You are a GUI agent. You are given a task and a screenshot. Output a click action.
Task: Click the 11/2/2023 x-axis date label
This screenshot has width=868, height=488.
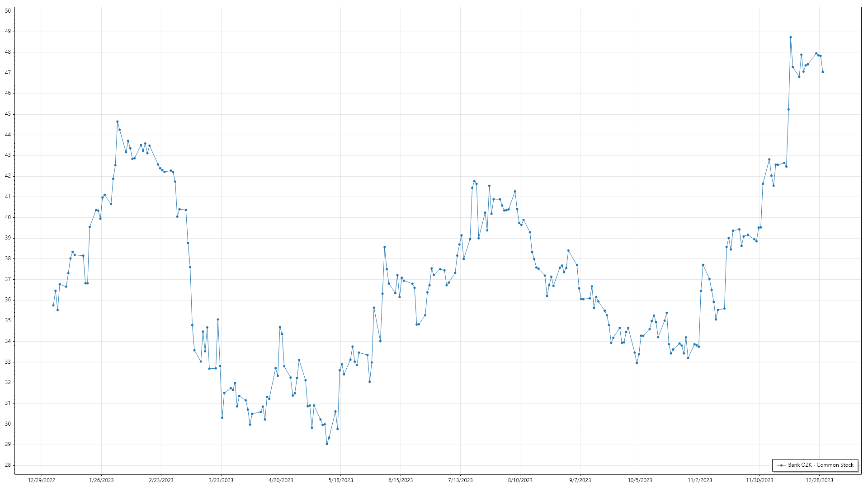[x=700, y=480]
